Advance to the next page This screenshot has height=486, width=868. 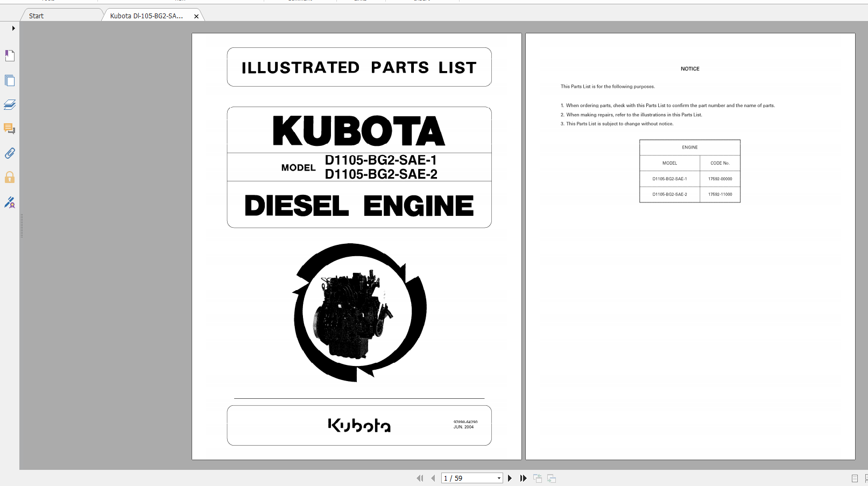pos(510,477)
